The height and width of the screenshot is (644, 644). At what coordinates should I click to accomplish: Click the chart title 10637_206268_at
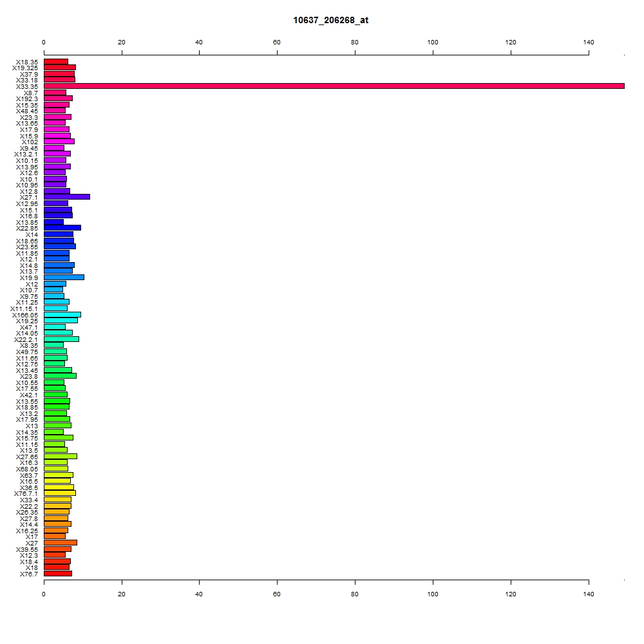tap(330, 20)
